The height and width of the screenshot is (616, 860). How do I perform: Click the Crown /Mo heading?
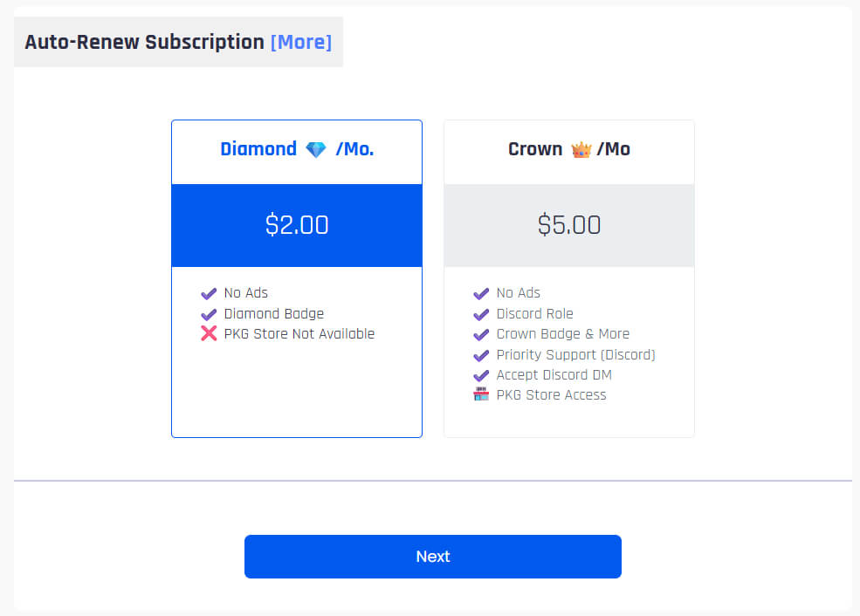pyautogui.click(x=569, y=149)
